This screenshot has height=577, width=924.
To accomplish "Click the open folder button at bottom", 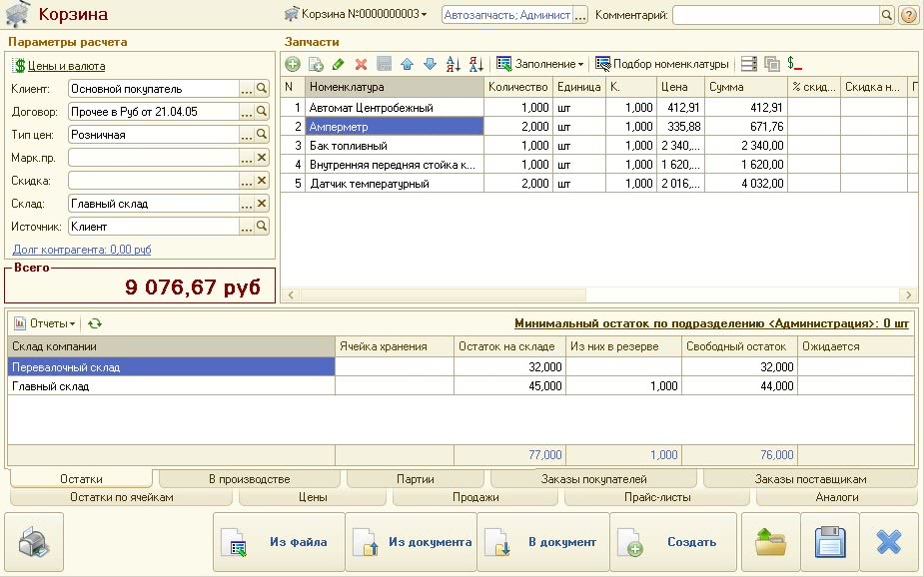I will 771,542.
